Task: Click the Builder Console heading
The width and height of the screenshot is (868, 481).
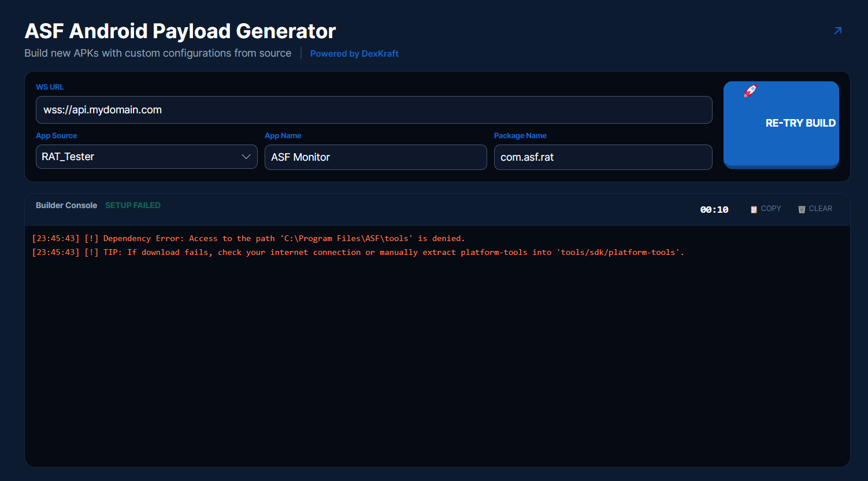Action: (66, 205)
